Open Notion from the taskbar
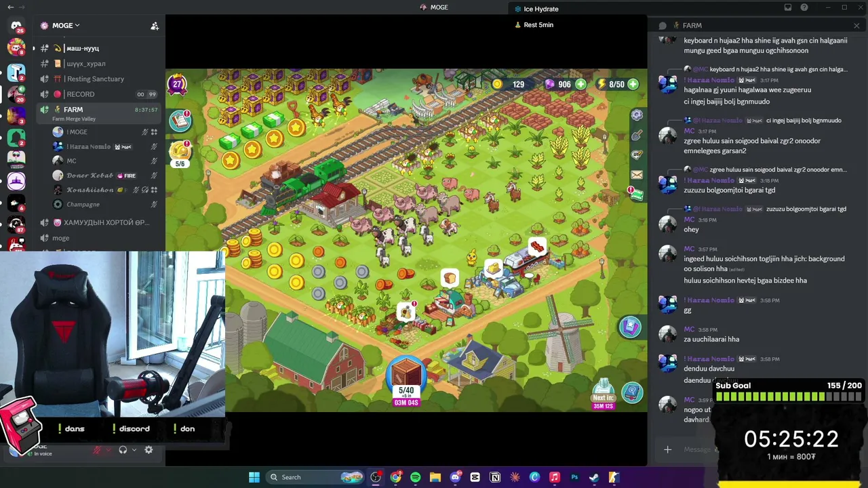868x488 pixels. point(495,477)
